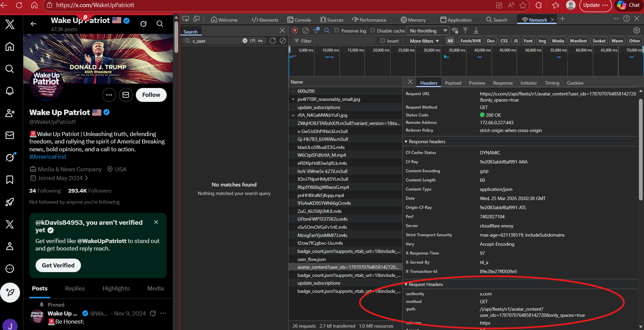Toggle device emulation icon in DevTools
Screen dimensions: 644x330
pos(196,19)
